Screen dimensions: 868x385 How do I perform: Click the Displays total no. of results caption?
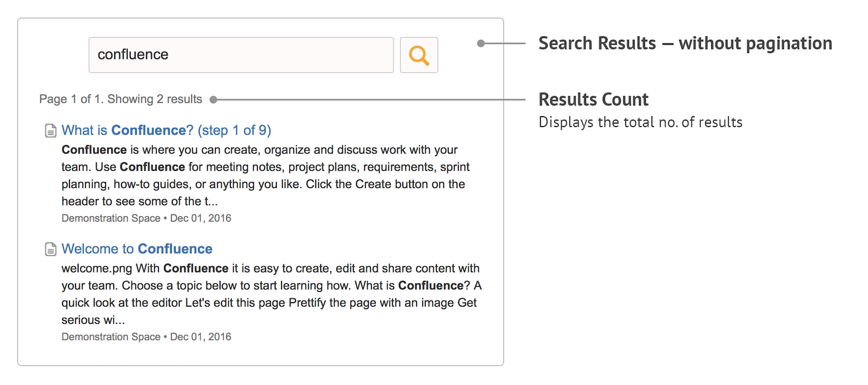(x=640, y=122)
